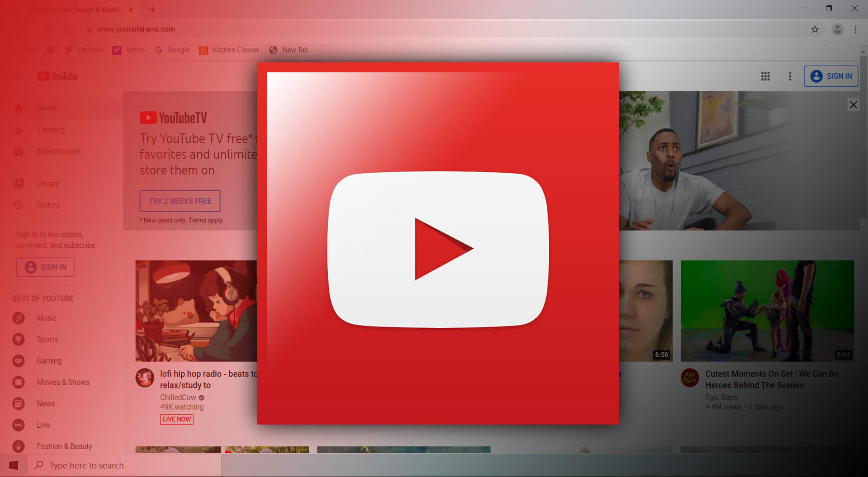This screenshot has height=477, width=868.
Task: Click the www.yoursitehere.com address bar
Action: click(443, 29)
